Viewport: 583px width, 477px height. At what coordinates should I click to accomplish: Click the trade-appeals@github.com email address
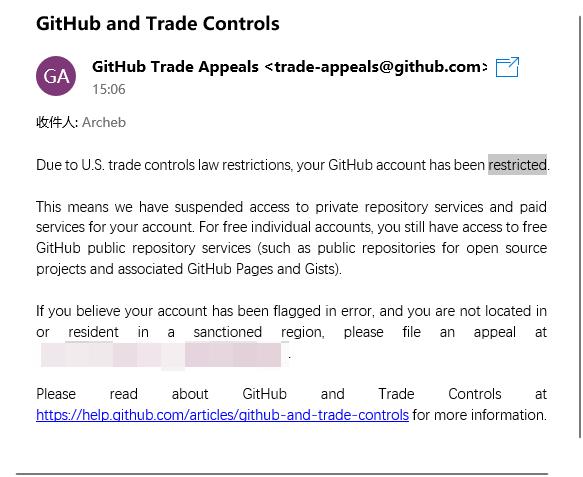376,67
